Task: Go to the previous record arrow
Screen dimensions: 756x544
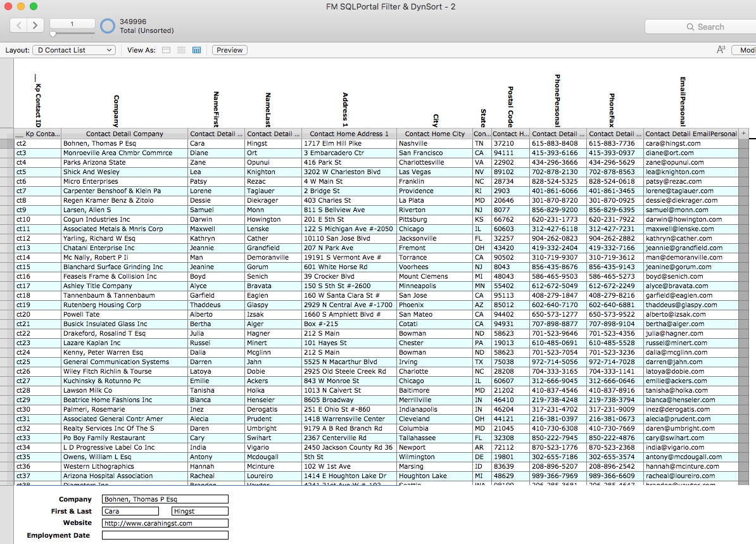Action: 19,25
